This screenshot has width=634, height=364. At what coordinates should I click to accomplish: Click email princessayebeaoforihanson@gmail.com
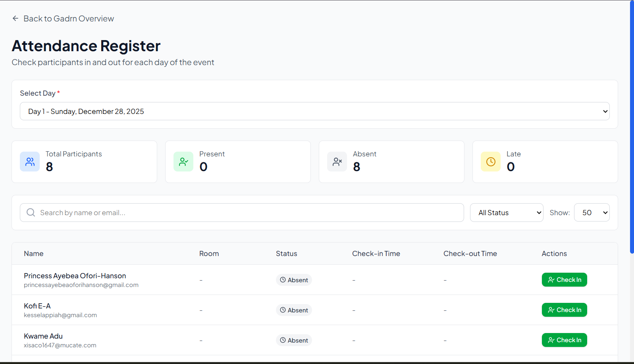point(81,285)
